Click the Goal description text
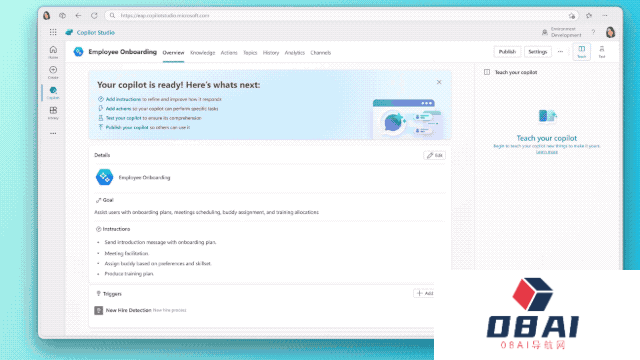 pos(207,212)
